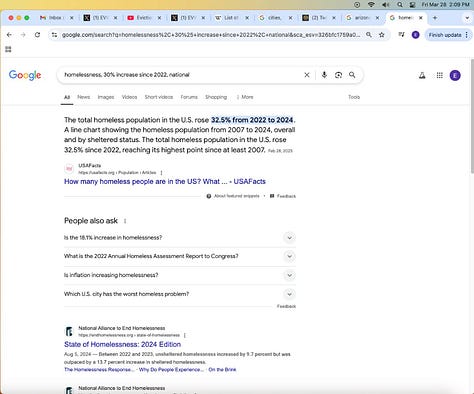Open the media control icon in toolbar
The width and height of the screenshot is (474, 394).
401,35
